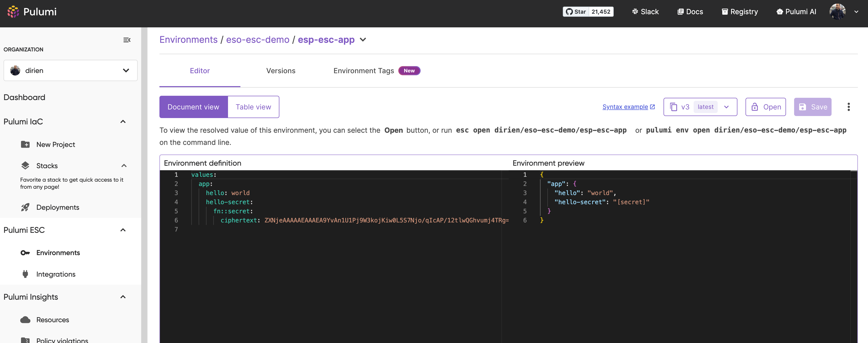Viewport: 868px width, 343px height.
Task: Select the Editor tab
Action: pyautogui.click(x=200, y=71)
